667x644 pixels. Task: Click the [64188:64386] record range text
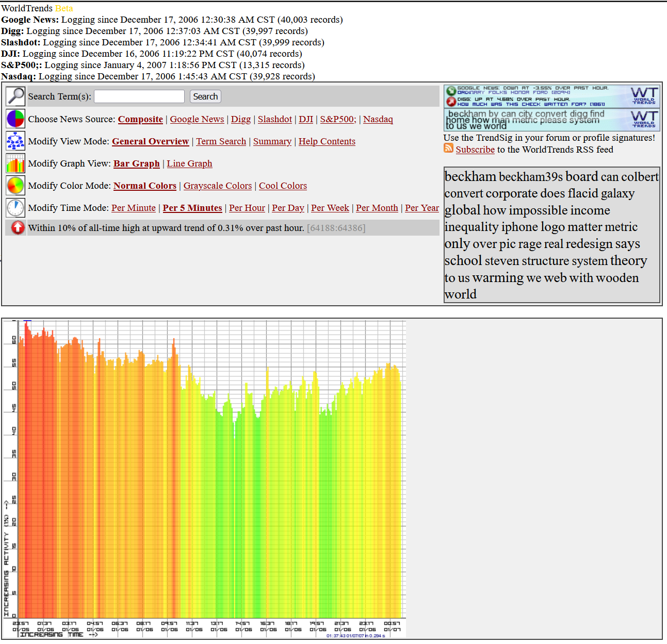(x=336, y=228)
